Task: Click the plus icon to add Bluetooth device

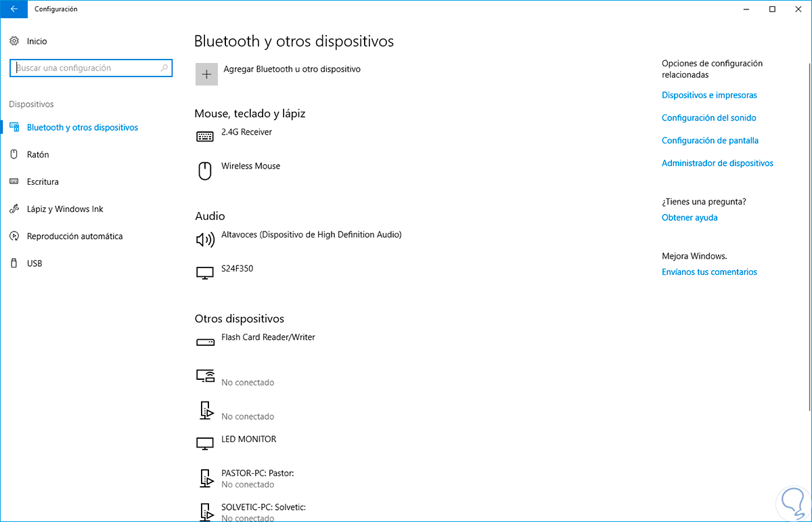Action: (206, 74)
